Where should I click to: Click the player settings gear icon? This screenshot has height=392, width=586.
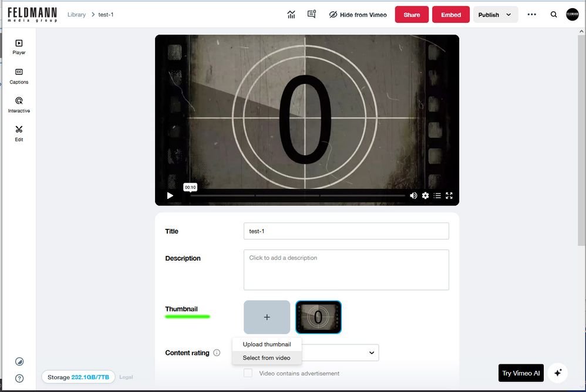click(425, 195)
